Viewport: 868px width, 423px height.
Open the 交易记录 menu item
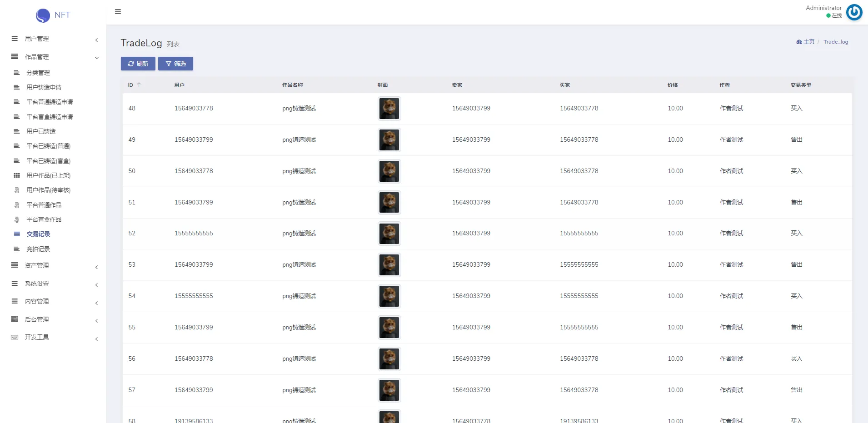[x=38, y=234]
